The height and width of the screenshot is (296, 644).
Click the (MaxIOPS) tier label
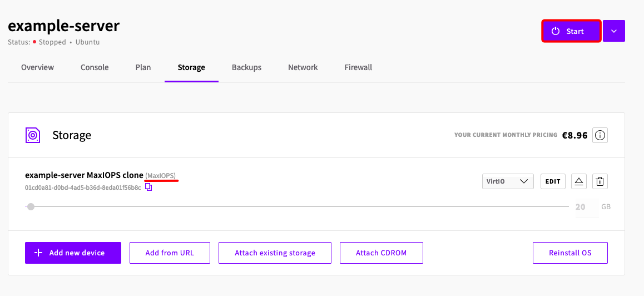coord(161,176)
